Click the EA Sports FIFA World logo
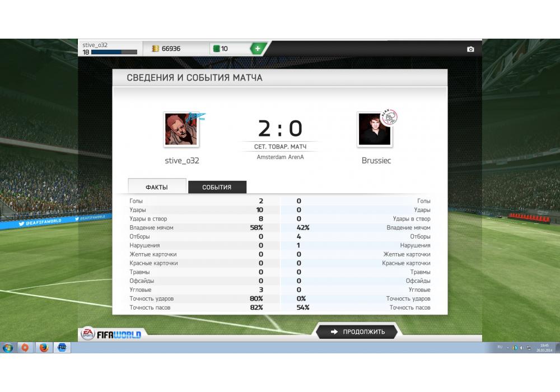 [x=111, y=334]
